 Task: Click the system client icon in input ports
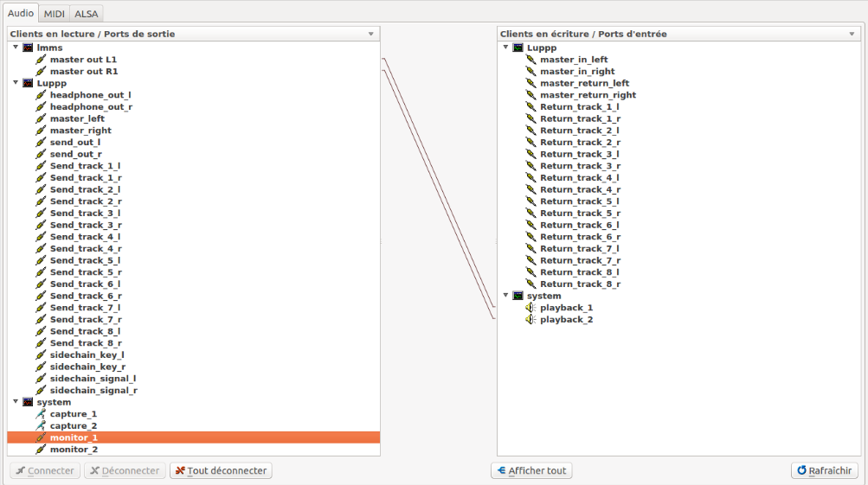click(x=518, y=296)
